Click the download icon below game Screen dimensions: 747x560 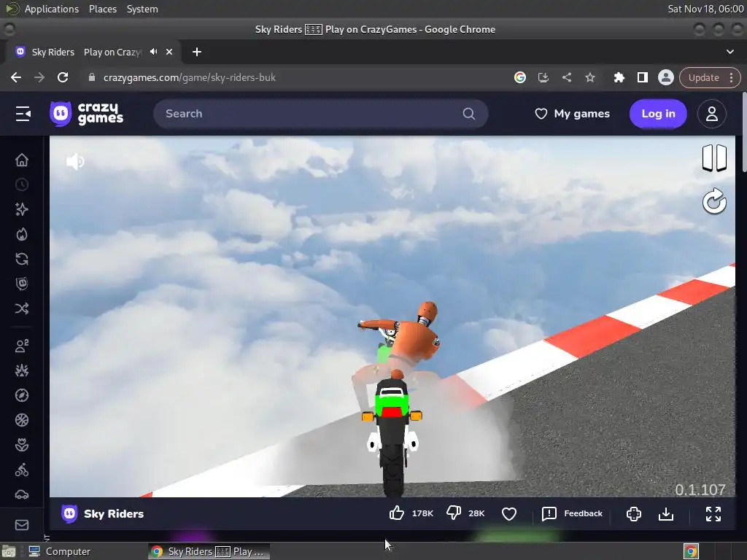click(665, 514)
